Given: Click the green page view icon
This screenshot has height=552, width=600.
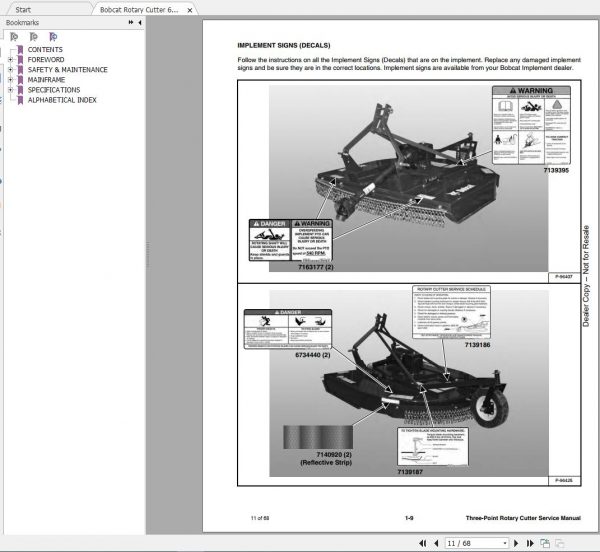Looking at the screenshot, I should [x=545, y=543].
